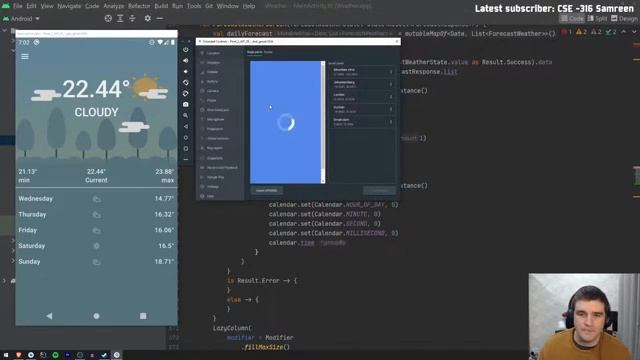Click the toolbar home circle icon

coord(186,138)
